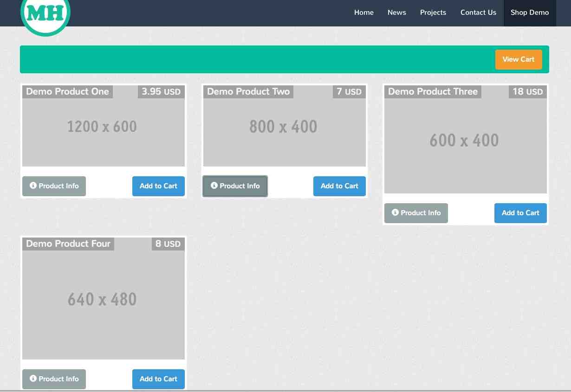Select the Shop Demo menu item

pyautogui.click(x=530, y=13)
